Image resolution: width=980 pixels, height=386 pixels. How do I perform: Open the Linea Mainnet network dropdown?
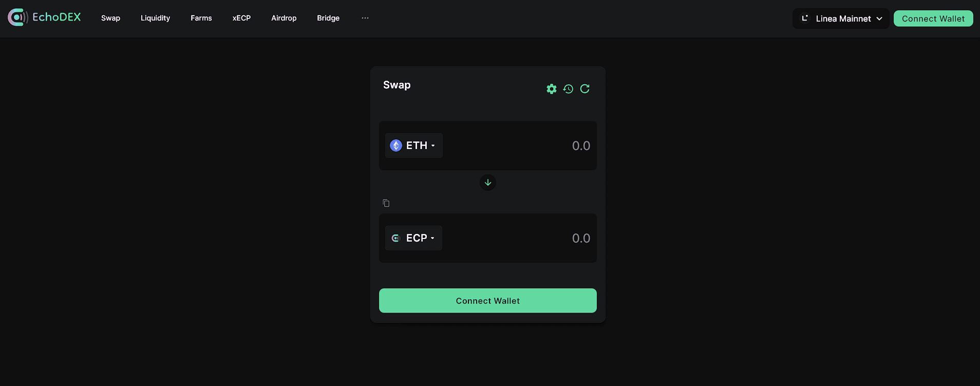pyautogui.click(x=841, y=19)
